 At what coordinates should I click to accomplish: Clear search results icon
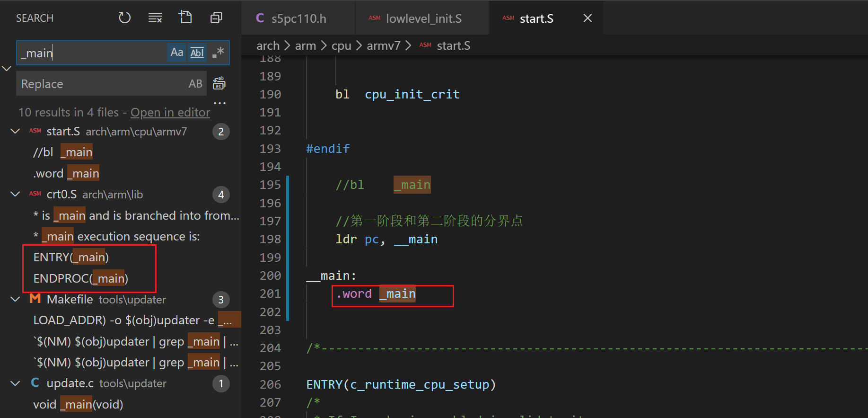(x=155, y=18)
